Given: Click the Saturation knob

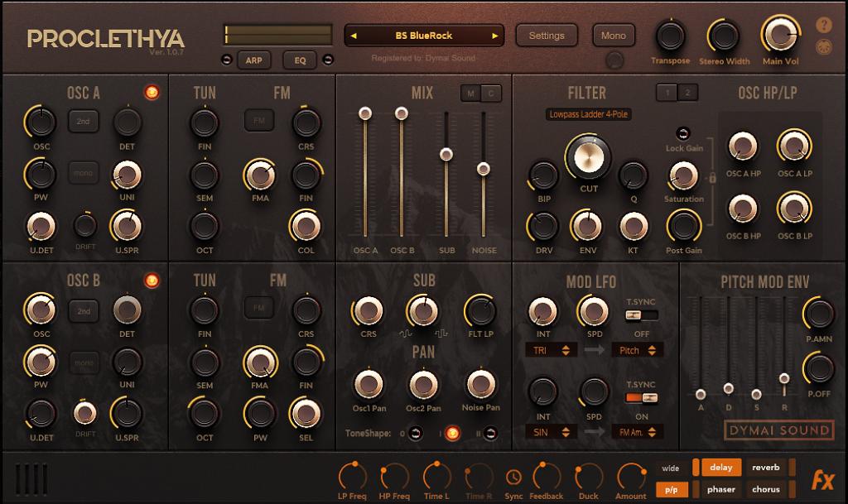Looking at the screenshot, I should click(x=683, y=175).
